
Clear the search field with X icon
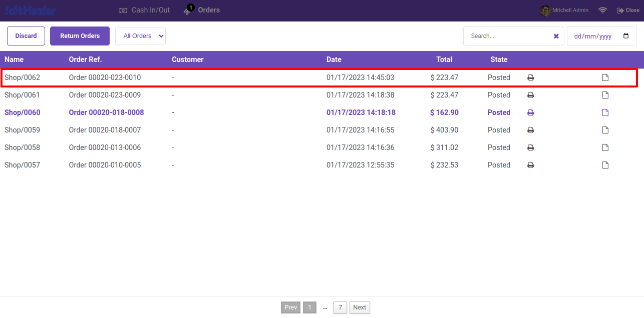click(x=556, y=36)
